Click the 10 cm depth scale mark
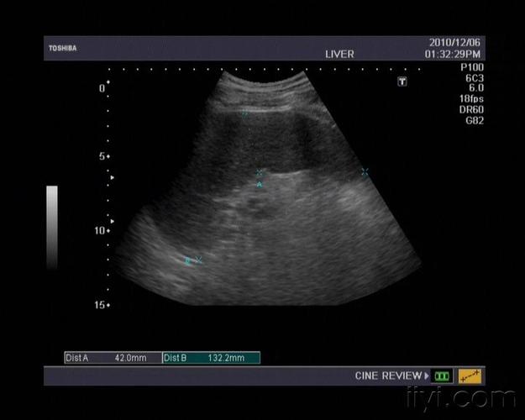This screenshot has width=525, height=420. 102,230
